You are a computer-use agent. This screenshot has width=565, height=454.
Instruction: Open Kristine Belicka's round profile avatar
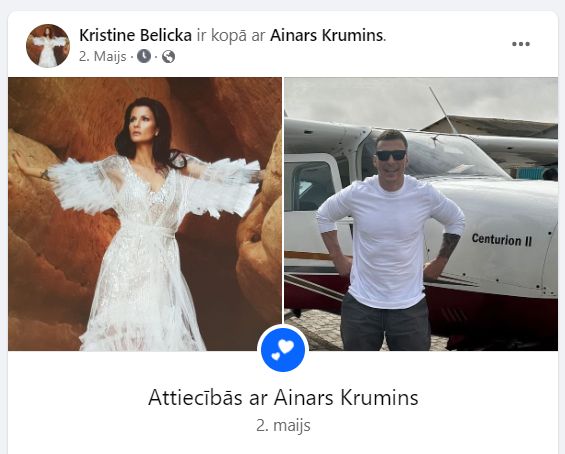[48, 46]
